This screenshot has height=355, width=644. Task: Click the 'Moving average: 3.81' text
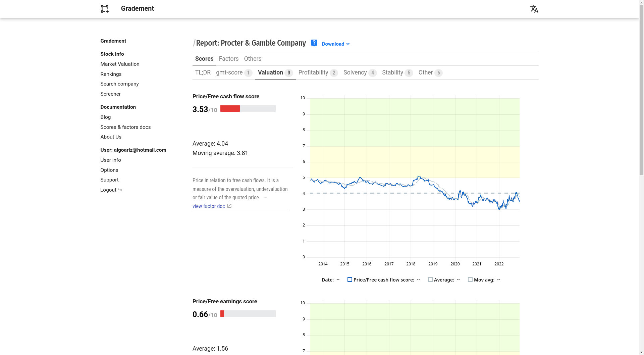[x=220, y=153]
